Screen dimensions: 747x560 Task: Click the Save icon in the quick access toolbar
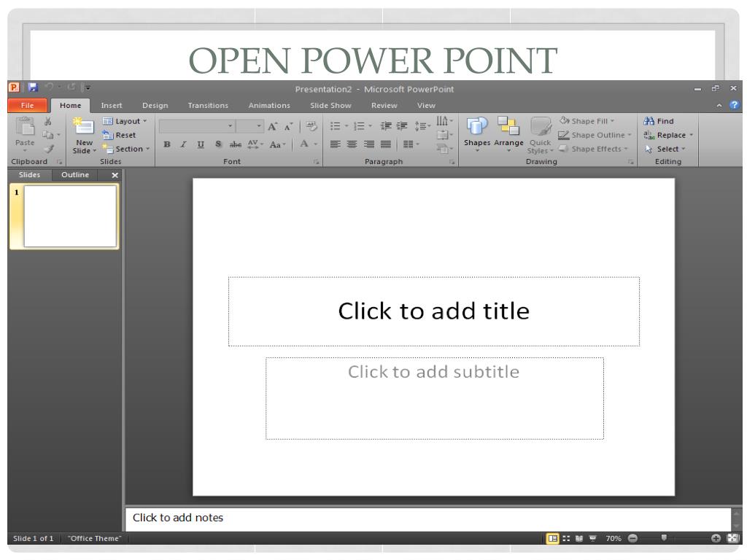(x=33, y=87)
